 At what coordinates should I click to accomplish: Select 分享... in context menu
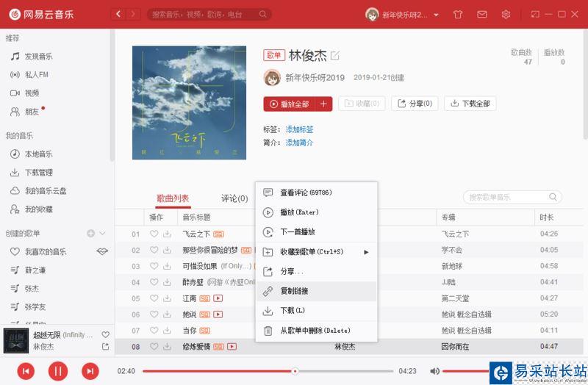tap(316, 271)
